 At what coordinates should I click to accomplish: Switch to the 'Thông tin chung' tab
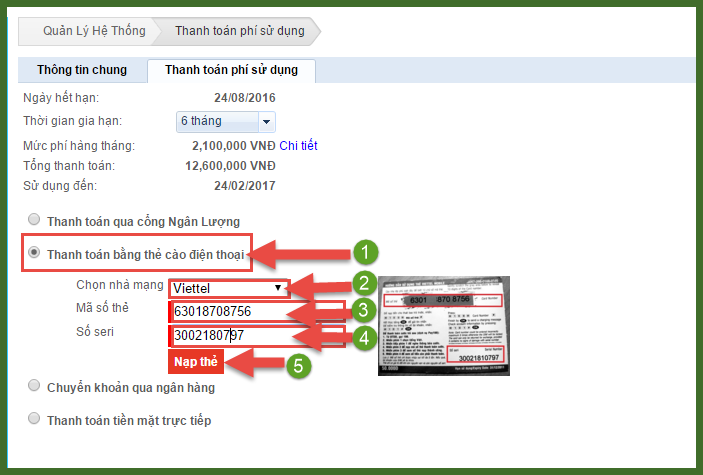click(82, 70)
